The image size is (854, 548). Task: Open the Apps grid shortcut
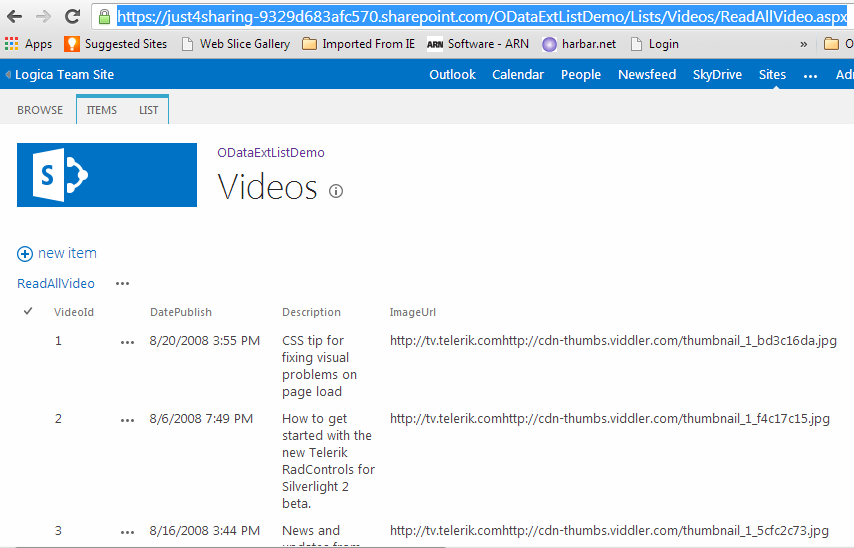28,44
